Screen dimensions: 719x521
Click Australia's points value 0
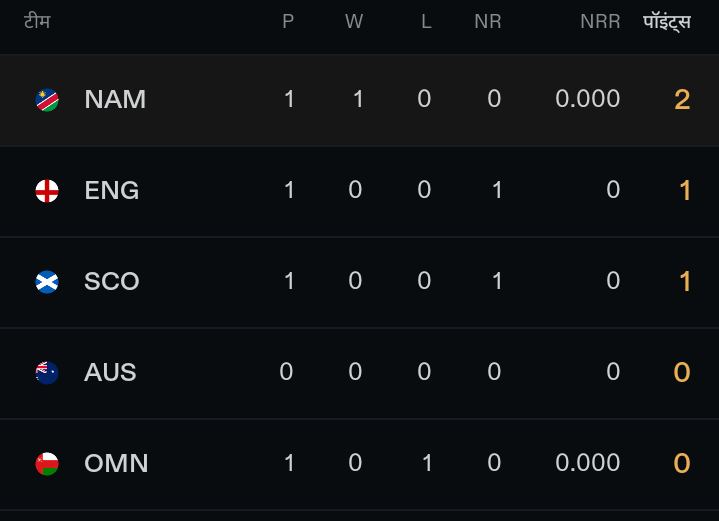pyautogui.click(x=682, y=372)
